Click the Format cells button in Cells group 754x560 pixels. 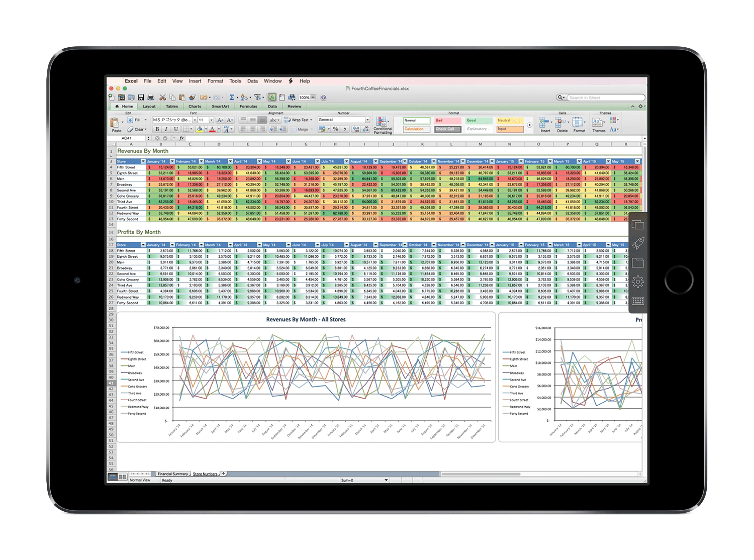[579, 125]
